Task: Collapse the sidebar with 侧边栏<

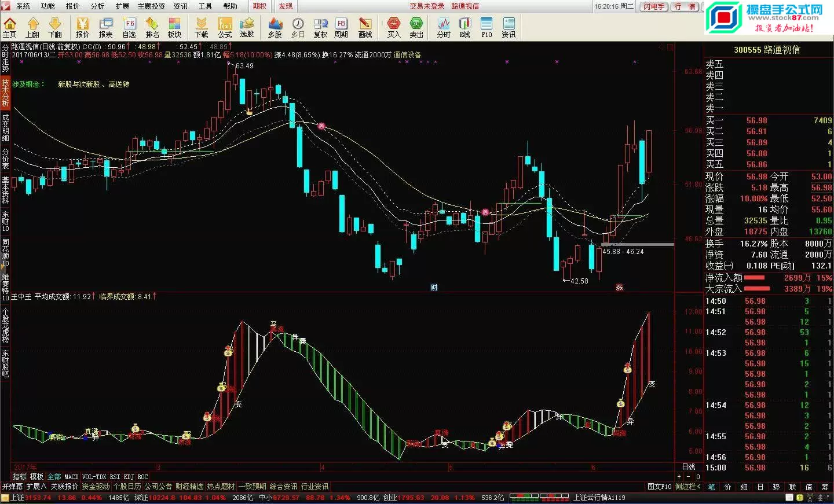Action: coord(688,487)
